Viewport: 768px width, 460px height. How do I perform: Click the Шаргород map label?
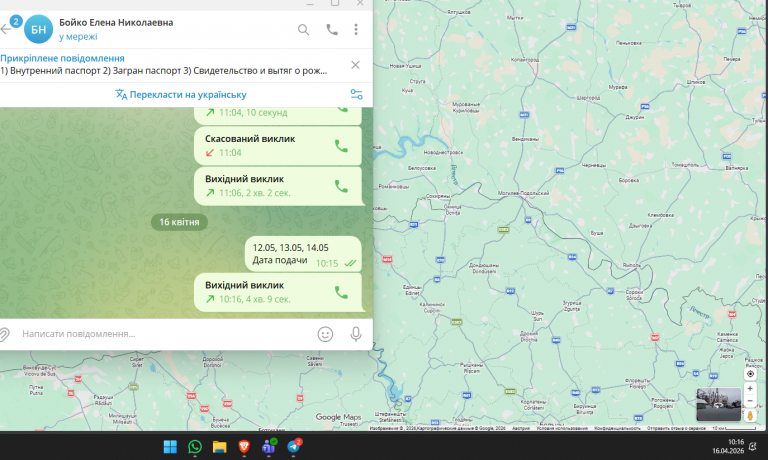[x=588, y=97]
